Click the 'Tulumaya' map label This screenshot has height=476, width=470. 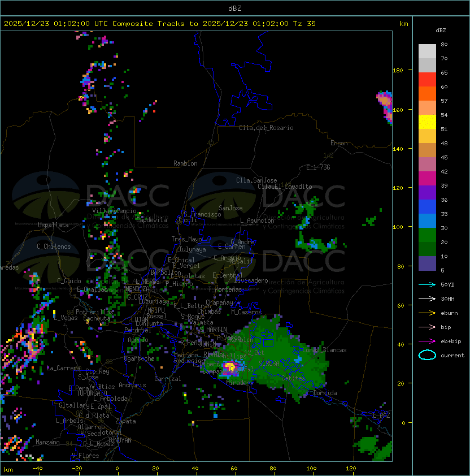(x=193, y=249)
